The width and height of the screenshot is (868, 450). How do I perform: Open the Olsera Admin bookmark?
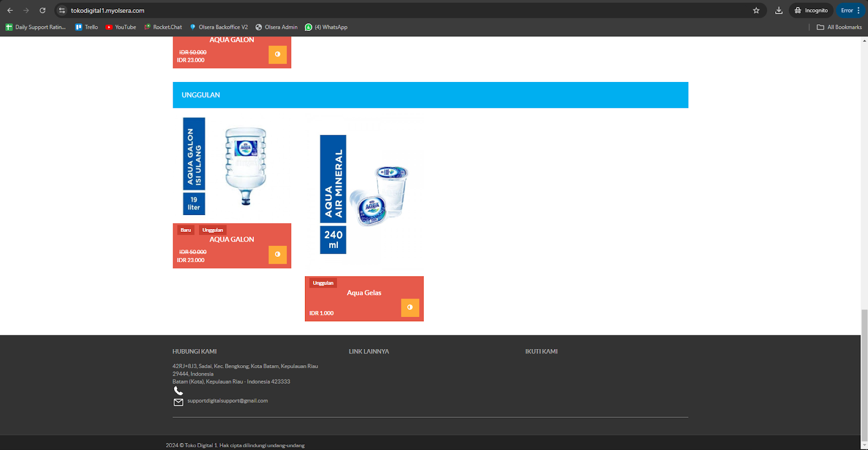[x=277, y=27]
